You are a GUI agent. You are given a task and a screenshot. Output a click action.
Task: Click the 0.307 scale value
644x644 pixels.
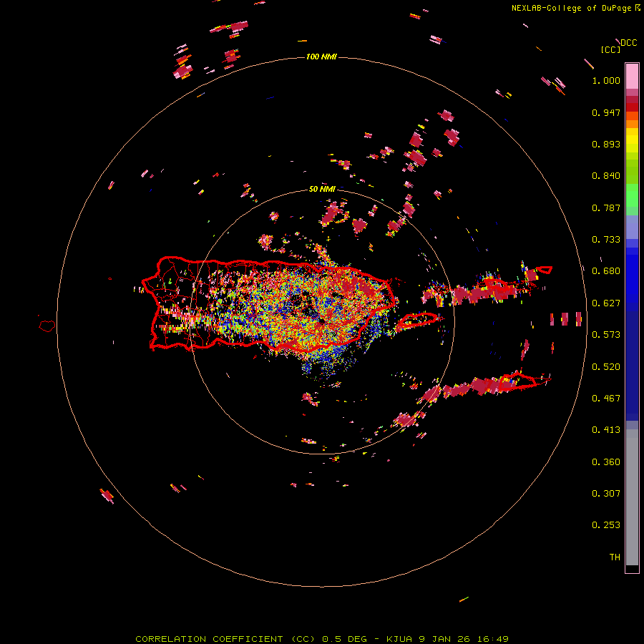(606, 493)
